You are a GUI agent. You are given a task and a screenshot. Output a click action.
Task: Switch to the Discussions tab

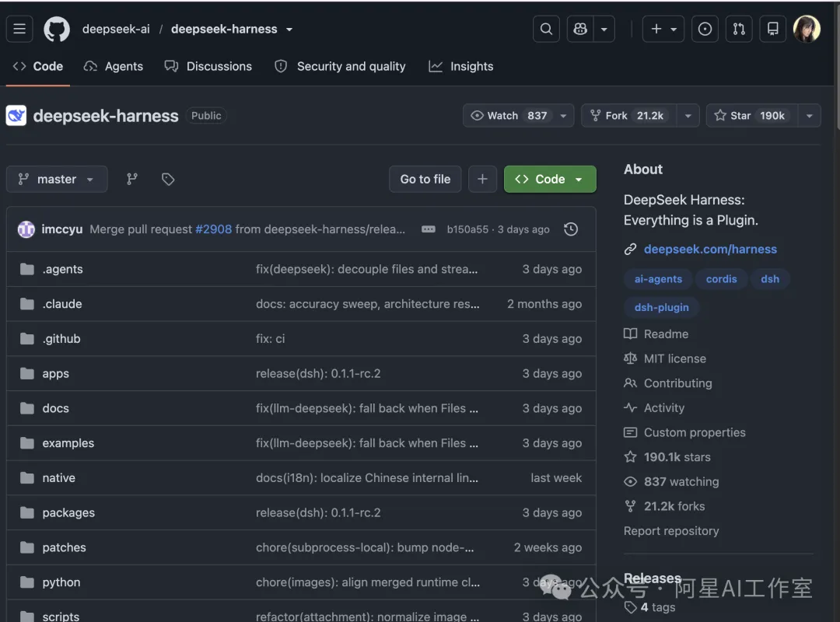coord(208,66)
